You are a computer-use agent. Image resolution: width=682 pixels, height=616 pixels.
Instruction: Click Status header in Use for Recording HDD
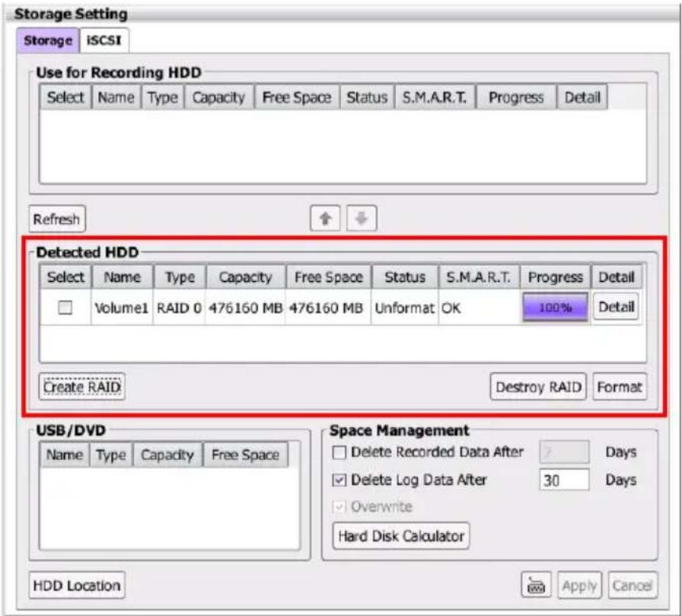coord(367,97)
